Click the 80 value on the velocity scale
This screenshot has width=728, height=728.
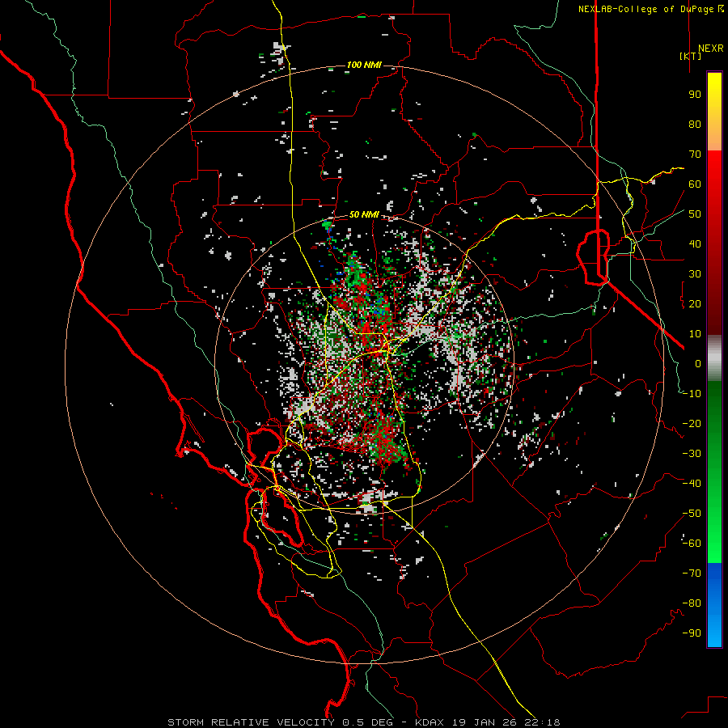(x=695, y=124)
